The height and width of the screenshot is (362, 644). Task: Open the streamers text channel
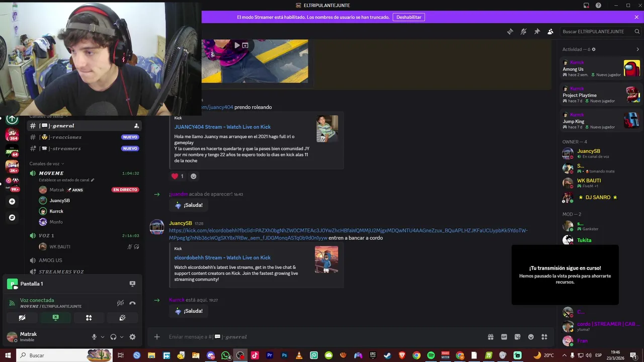84,149
